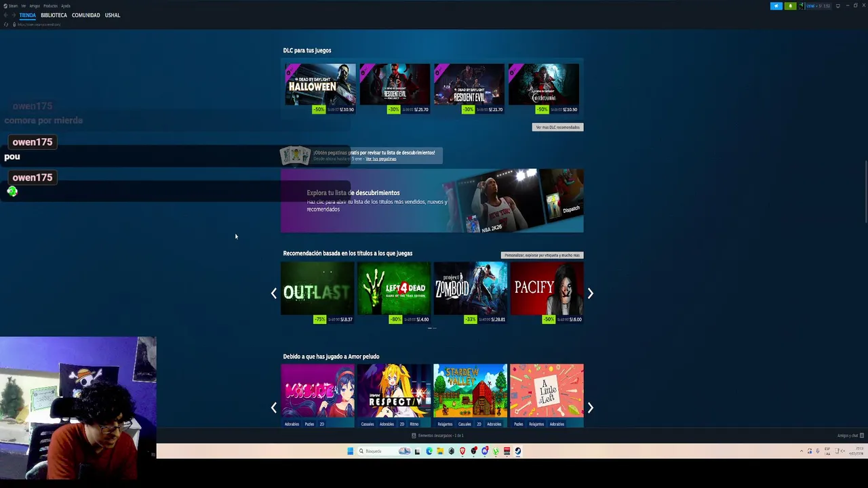Open the Productos menu
Viewport: 868px width, 488px height.
[51, 6]
